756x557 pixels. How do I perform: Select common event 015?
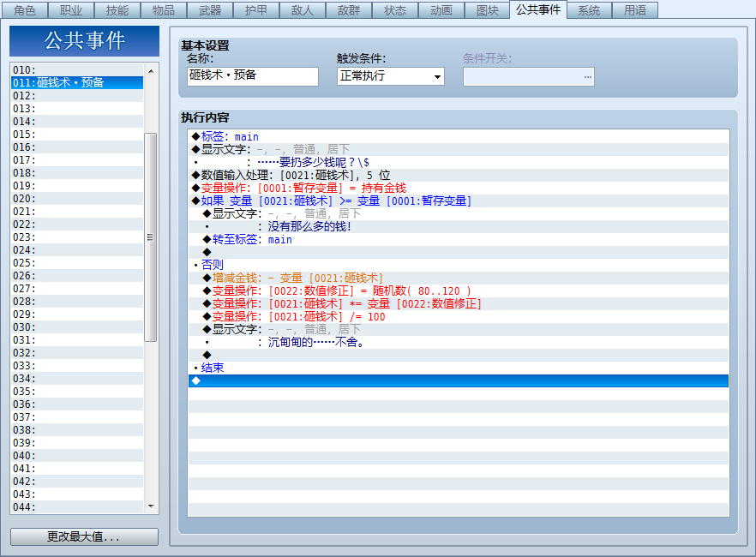(77, 134)
